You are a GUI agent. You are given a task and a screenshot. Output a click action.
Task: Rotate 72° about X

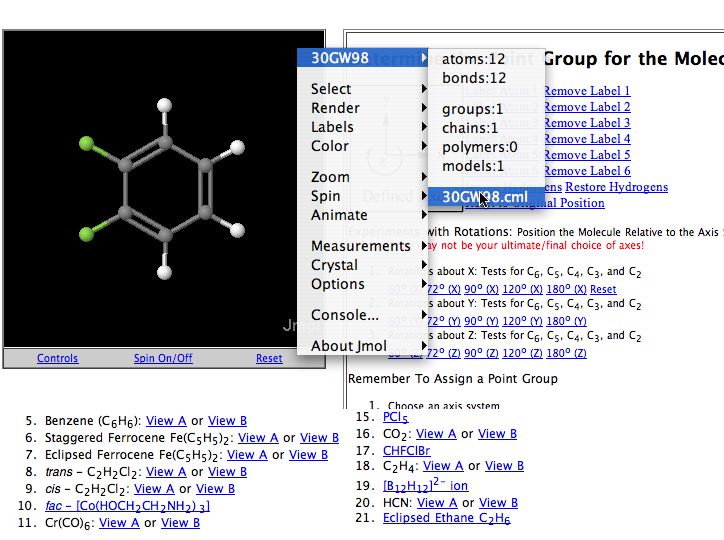[x=443, y=289]
